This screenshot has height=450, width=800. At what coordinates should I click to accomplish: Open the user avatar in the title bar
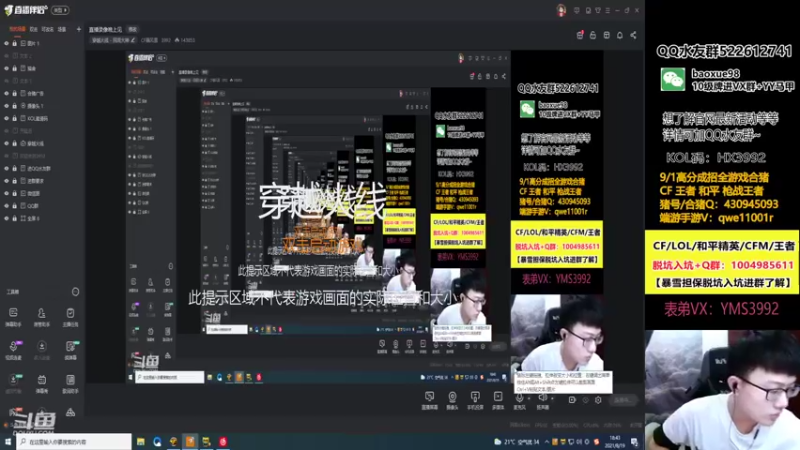pyautogui.click(x=561, y=10)
